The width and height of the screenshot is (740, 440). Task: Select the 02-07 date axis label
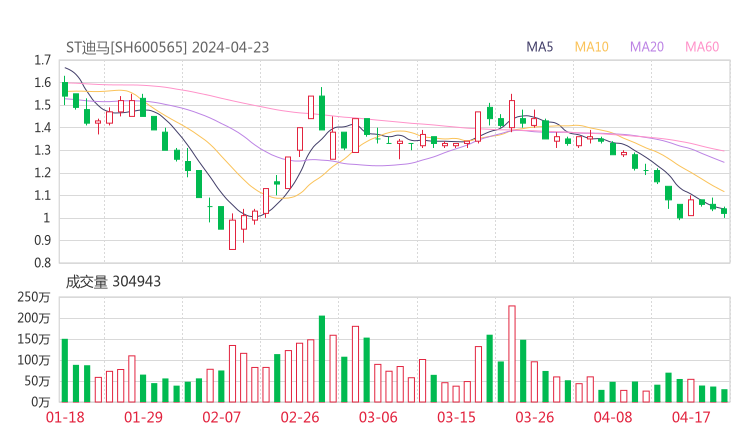point(222,417)
